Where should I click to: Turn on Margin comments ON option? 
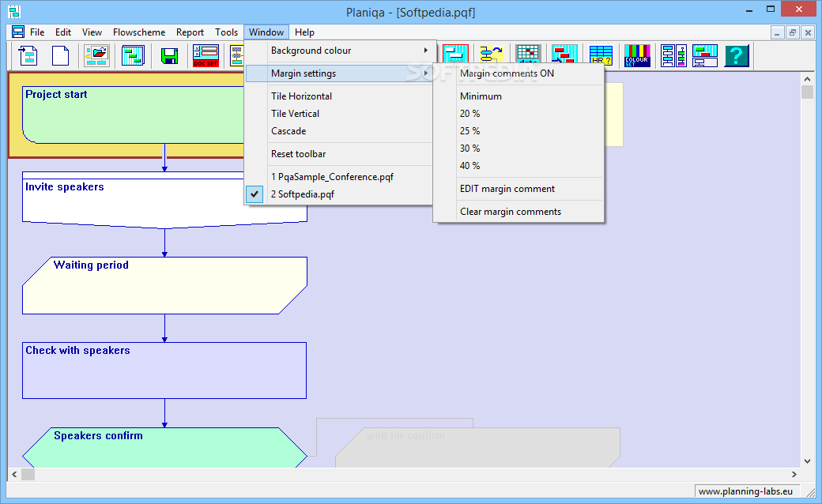tap(518, 73)
